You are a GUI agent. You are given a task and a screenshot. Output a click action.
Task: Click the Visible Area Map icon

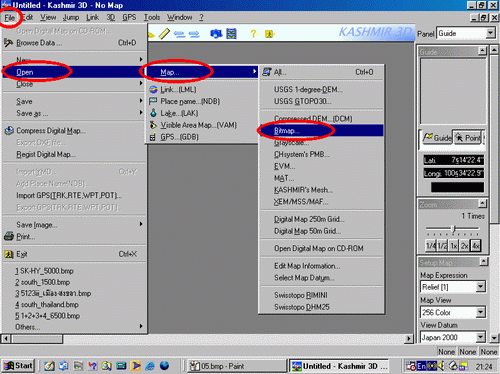click(153, 125)
